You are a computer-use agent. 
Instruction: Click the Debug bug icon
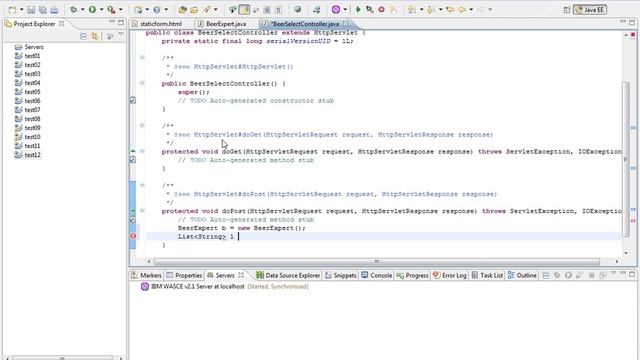tap(73, 10)
